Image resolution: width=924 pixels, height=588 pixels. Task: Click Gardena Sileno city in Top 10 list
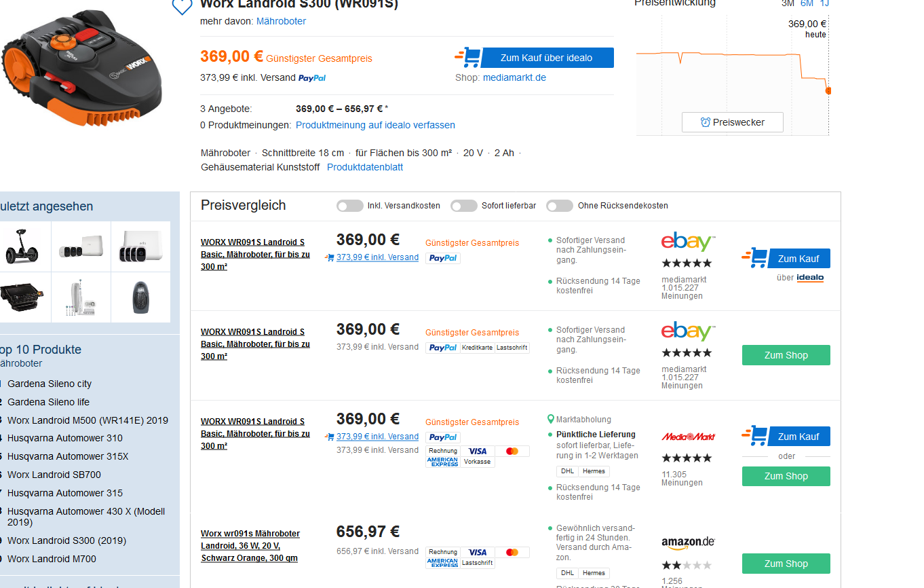50,384
